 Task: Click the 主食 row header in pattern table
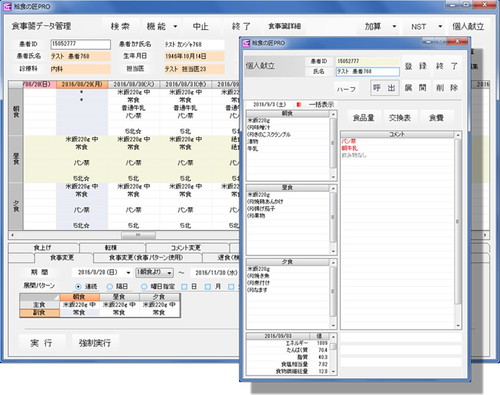click(39, 305)
